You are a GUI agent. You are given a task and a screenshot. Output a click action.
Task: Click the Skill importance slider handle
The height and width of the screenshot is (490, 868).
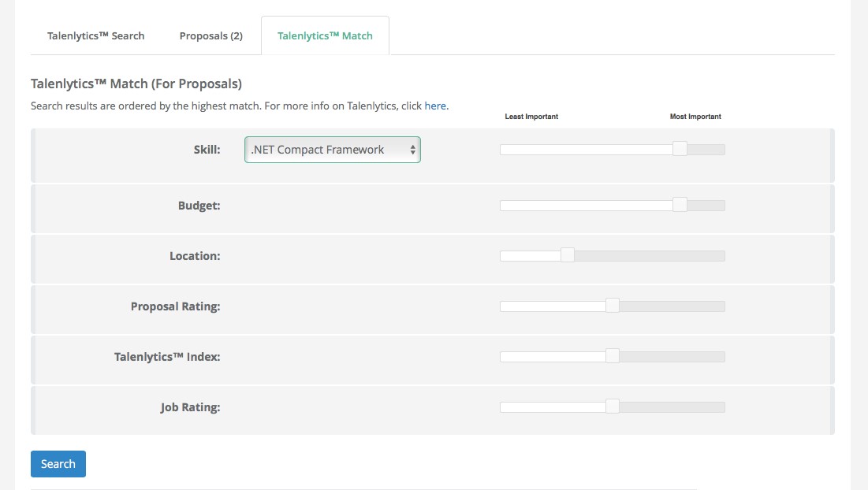coord(680,150)
